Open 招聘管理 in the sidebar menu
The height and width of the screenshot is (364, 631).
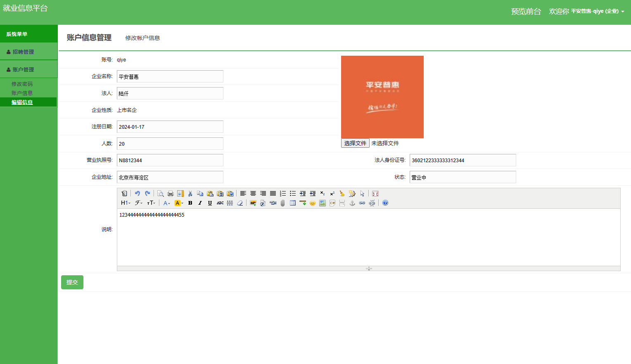[24, 52]
